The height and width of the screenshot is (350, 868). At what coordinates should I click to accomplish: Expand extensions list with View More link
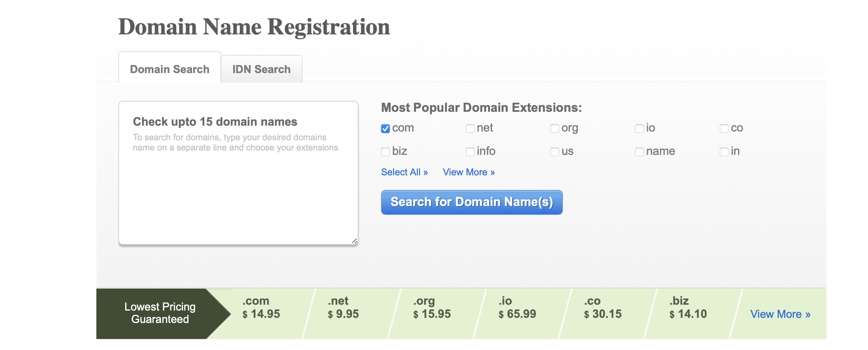pyautogui.click(x=469, y=172)
